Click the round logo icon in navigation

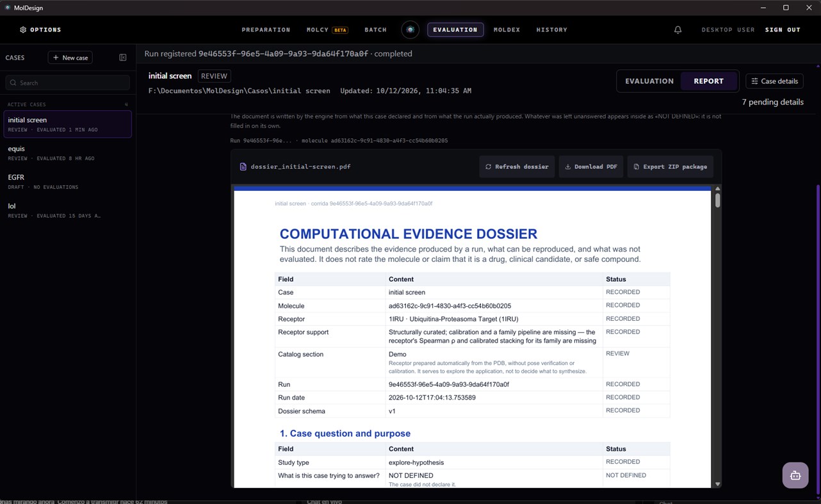point(410,29)
